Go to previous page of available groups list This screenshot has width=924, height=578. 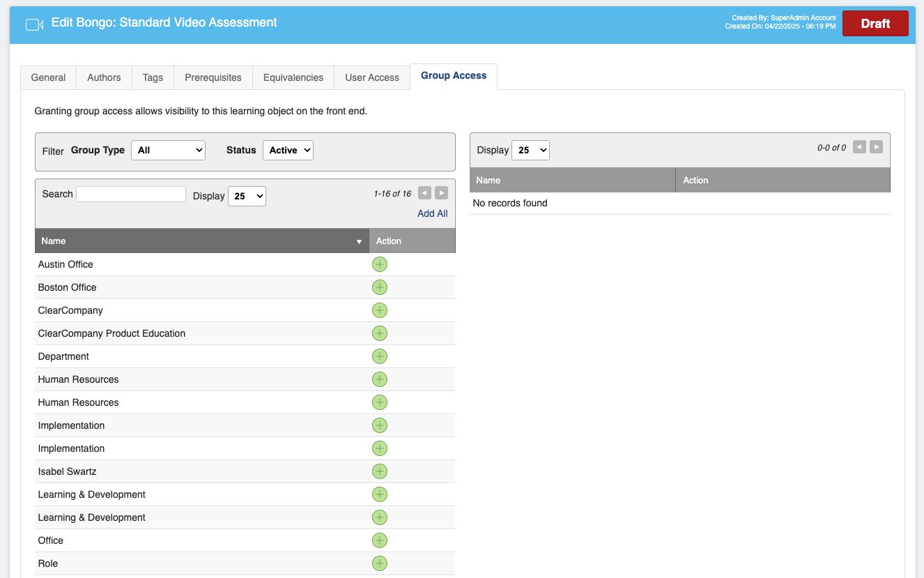tap(424, 193)
